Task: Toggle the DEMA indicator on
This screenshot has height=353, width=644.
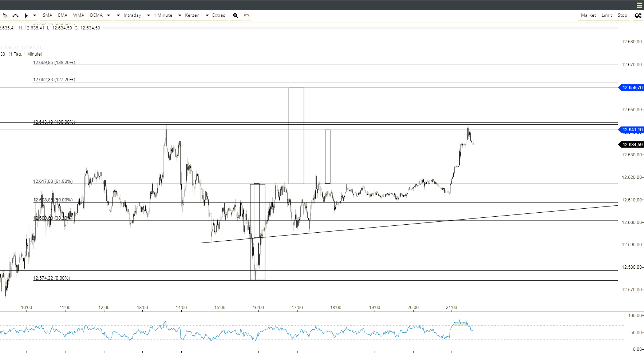Action: (96, 15)
